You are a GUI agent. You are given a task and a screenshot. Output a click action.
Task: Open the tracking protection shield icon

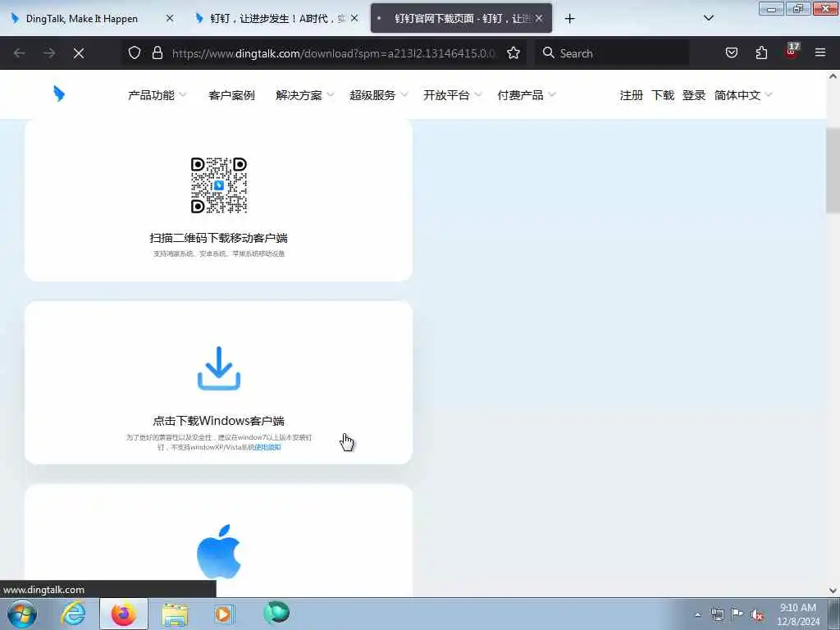pos(135,52)
